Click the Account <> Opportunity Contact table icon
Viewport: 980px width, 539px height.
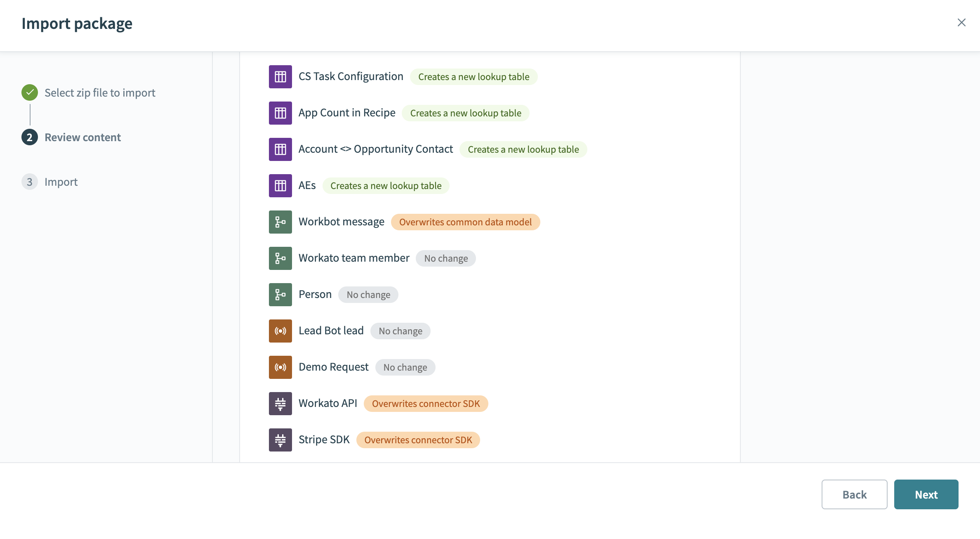point(280,149)
